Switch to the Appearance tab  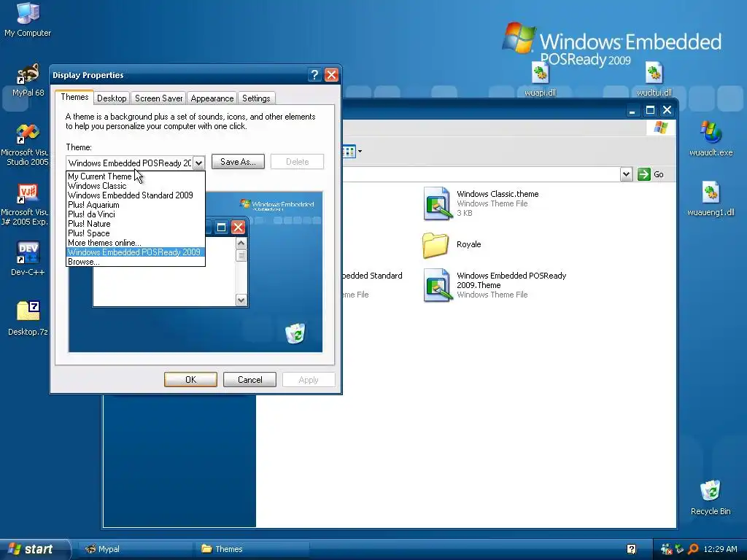[x=212, y=98]
